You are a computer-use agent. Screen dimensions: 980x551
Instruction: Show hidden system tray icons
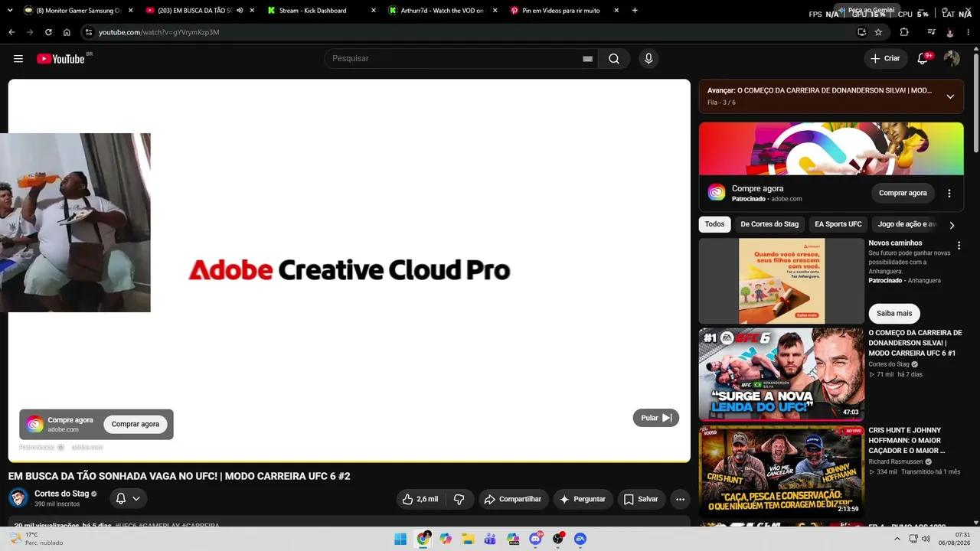[897, 539]
